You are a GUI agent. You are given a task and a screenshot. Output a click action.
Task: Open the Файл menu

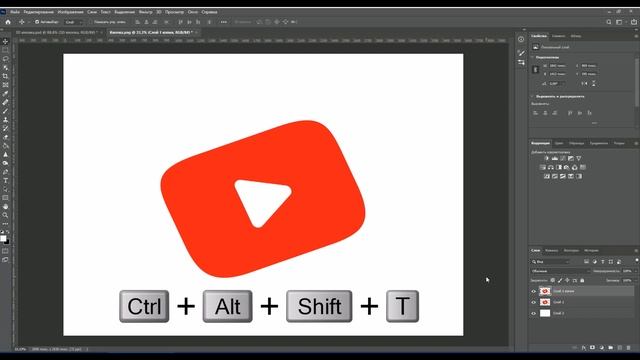(15, 12)
